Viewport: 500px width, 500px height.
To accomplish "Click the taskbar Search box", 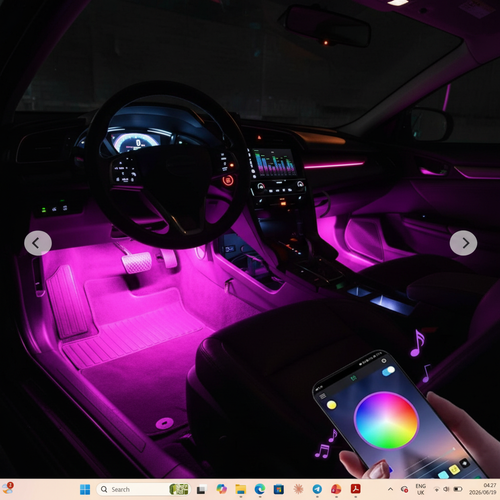I will (x=143, y=489).
